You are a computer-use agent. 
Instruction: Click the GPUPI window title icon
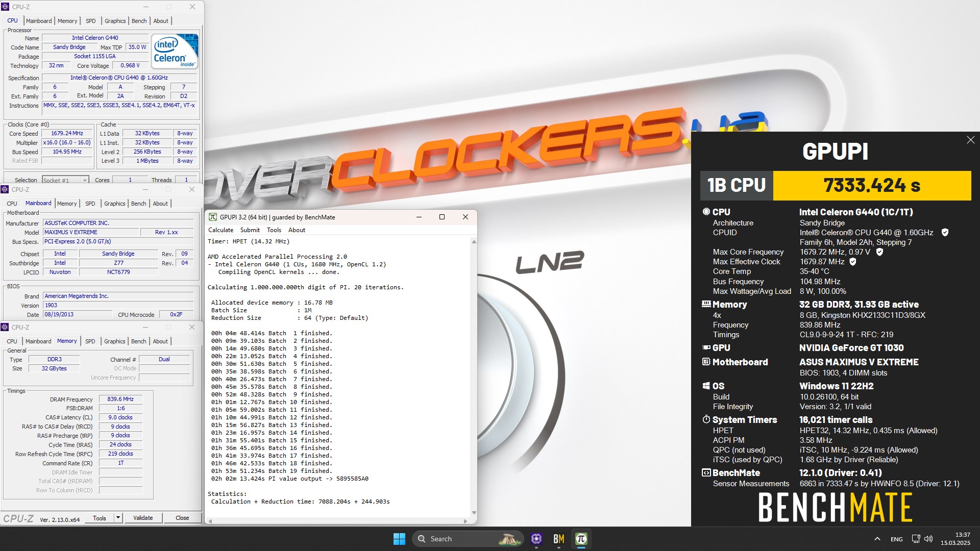click(213, 217)
